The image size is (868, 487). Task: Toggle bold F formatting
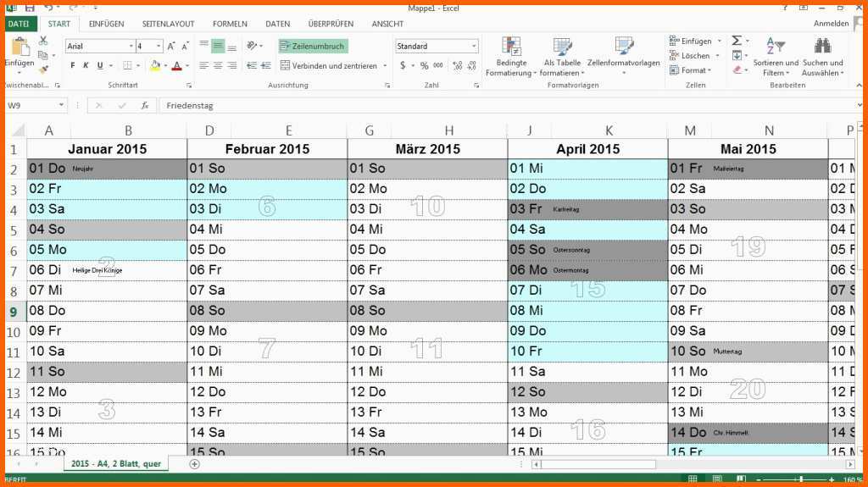click(73, 65)
